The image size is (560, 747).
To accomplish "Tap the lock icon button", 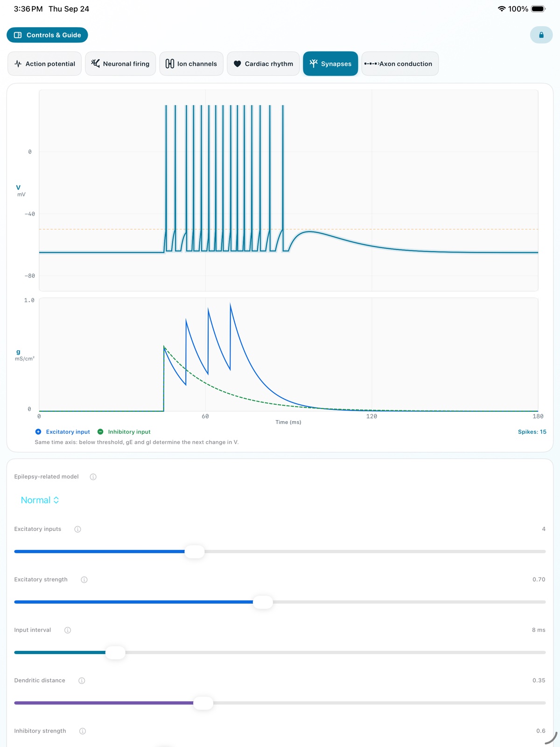I will click(541, 35).
